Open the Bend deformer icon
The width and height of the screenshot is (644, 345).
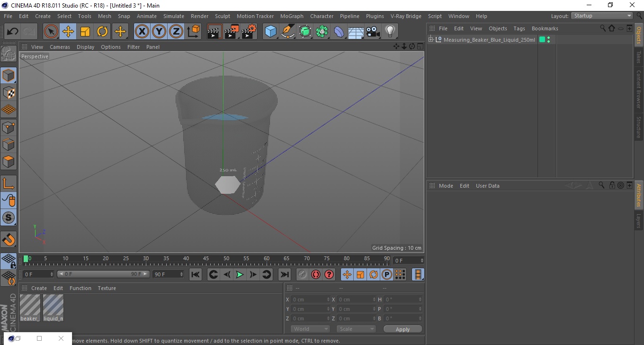(x=339, y=32)
